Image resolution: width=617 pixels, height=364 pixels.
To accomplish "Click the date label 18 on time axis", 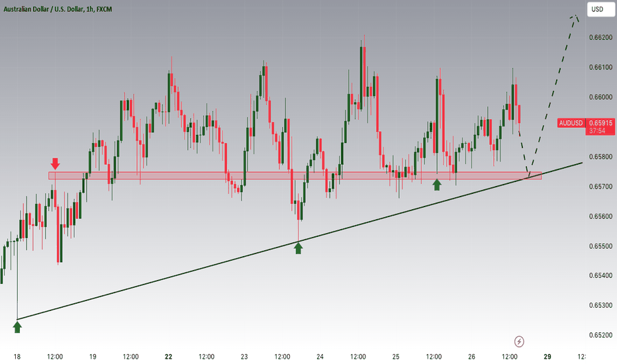I will (17, 357).
